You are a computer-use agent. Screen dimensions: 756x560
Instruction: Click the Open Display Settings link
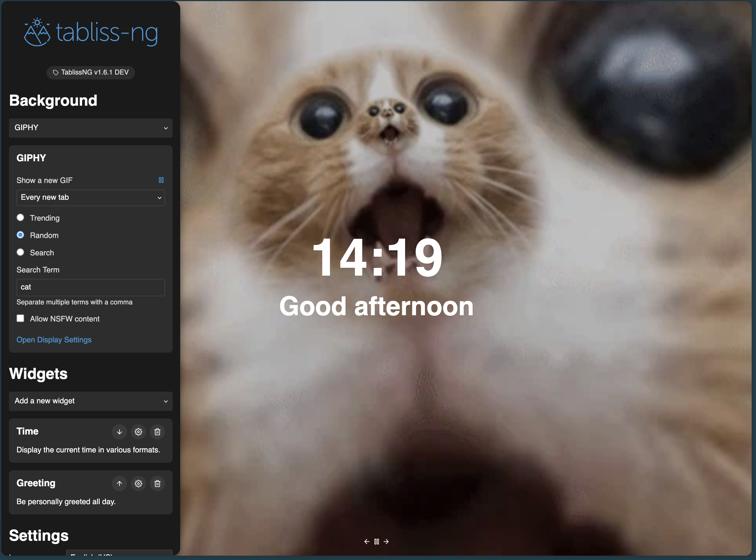(54, 340)
